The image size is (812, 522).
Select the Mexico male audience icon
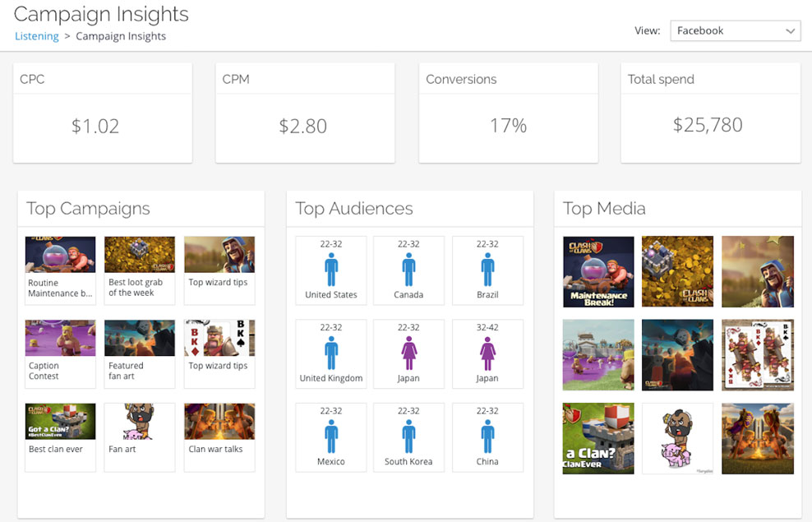coord(331,436)
